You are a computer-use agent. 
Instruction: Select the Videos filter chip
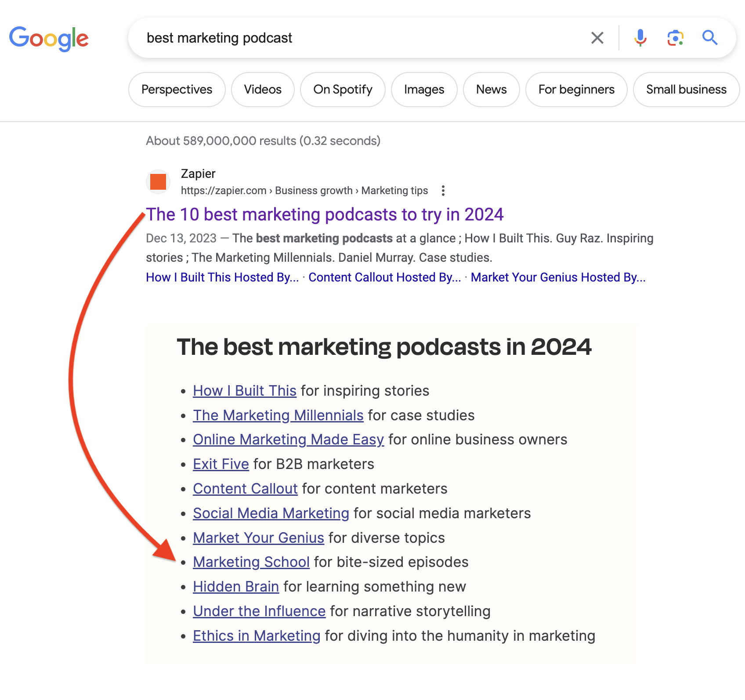click(263, 90)
